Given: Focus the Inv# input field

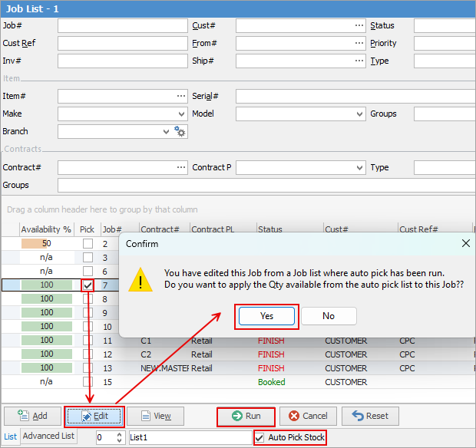Looking at the screenshot, I should pos(123,61).
